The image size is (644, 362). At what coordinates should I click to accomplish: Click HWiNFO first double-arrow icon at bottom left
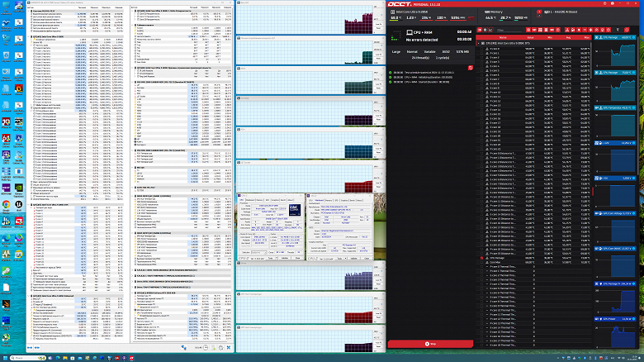click(x=30, y=348)
